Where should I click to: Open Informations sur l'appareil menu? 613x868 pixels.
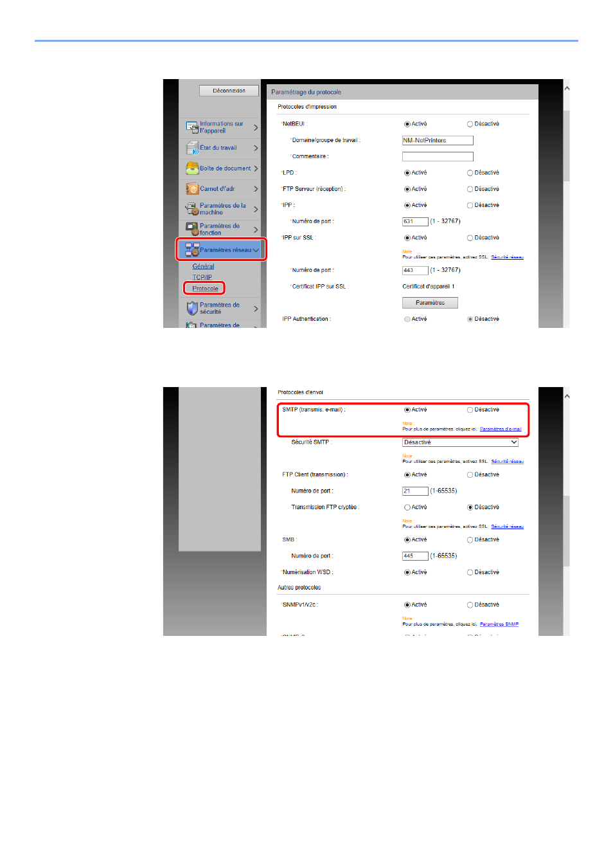(221, 127)
